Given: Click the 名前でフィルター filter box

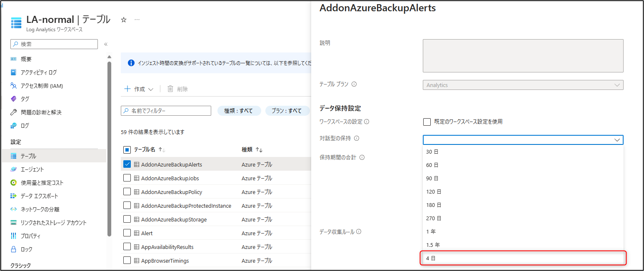Looking at the screenshot, I should (166, 111).
